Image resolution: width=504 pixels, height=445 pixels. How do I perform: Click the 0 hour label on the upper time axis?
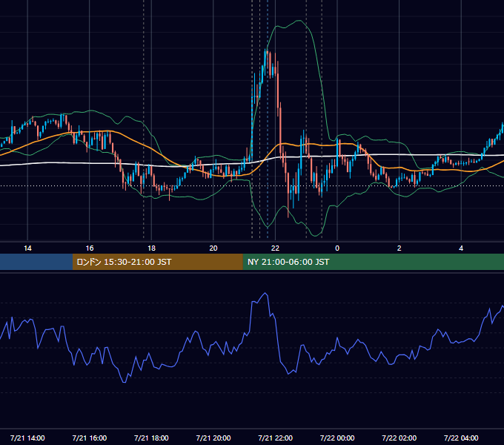[337, 248]
